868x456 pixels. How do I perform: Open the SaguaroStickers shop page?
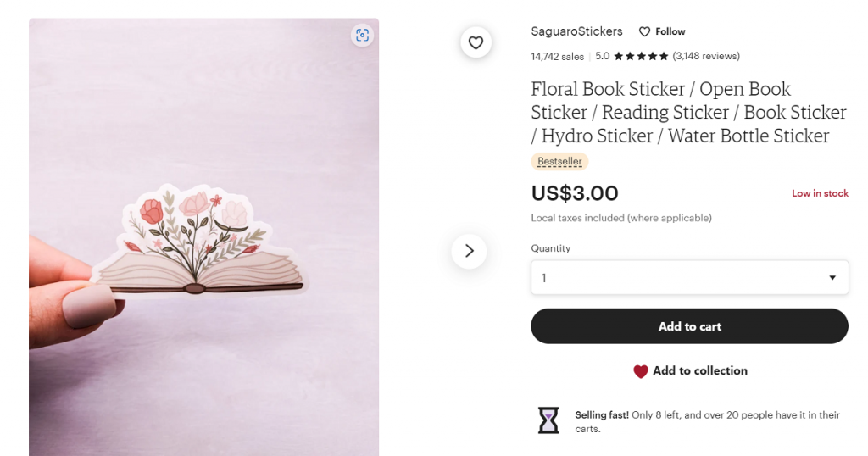(576, 31)
